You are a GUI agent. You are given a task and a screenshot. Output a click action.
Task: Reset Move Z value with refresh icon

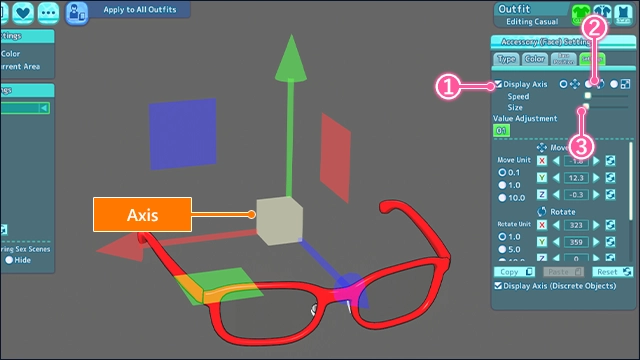click(x=610, y=194)
